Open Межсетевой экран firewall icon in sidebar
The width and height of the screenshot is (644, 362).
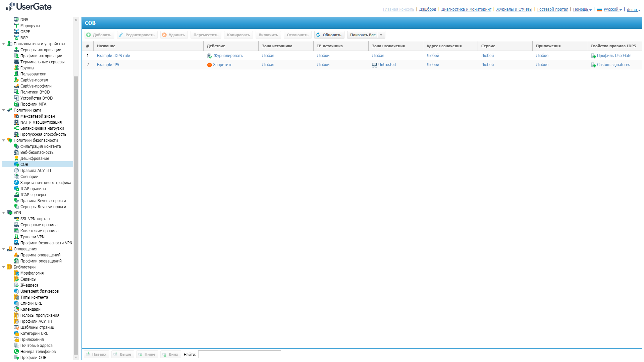point(16,116)
